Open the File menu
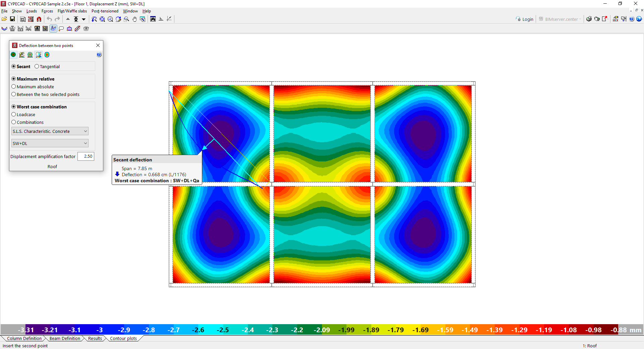 click(4, 11)
